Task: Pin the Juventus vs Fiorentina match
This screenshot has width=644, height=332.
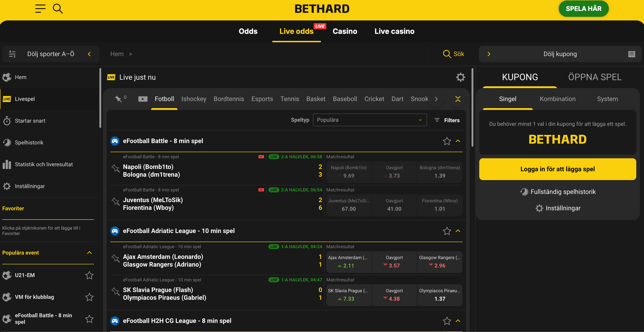Action: point(116,201)
